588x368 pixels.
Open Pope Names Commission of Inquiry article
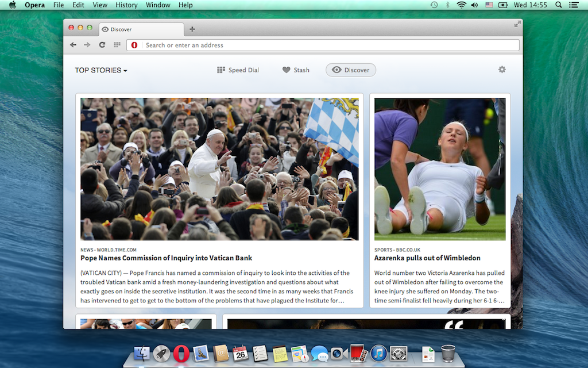click(167, 258)
